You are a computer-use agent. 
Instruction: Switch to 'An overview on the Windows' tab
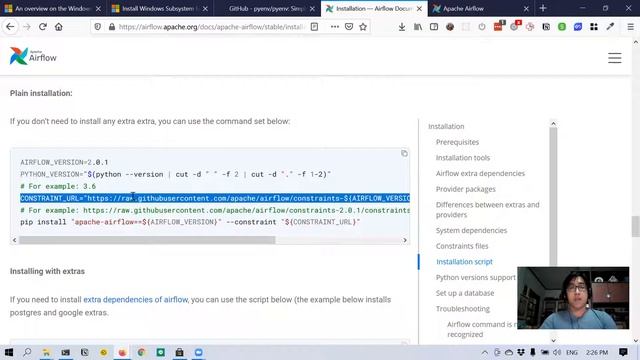point(52,9)
